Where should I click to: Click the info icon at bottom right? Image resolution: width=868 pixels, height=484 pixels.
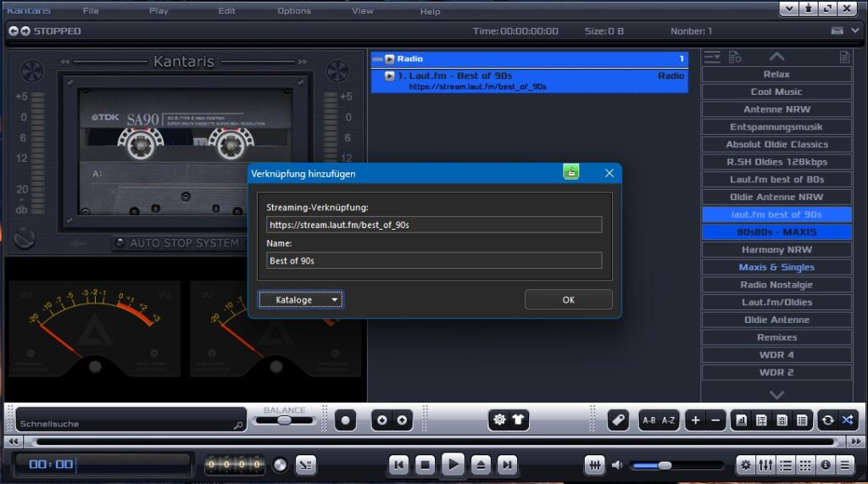826,465
